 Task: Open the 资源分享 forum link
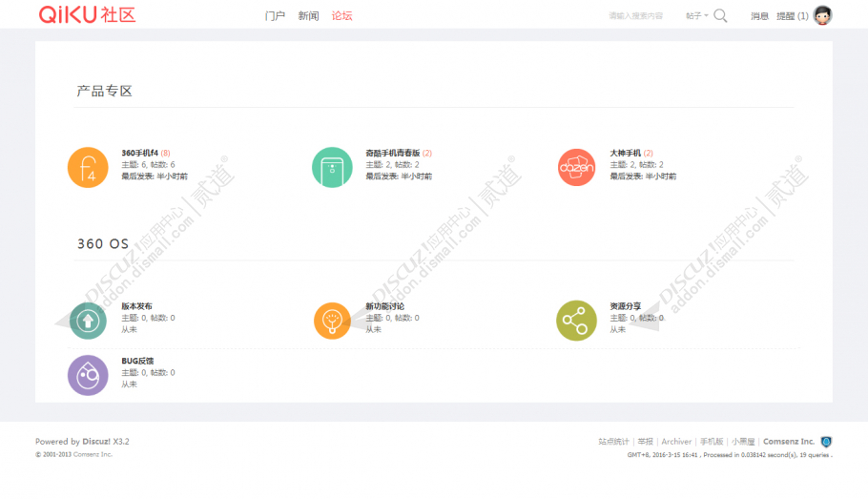pyautogui.click(x=626, y=306)
